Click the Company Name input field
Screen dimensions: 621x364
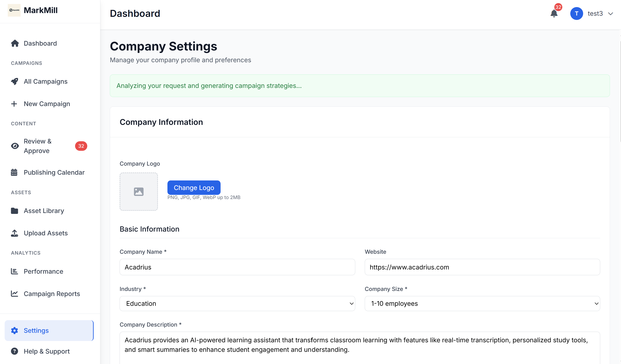237,267
